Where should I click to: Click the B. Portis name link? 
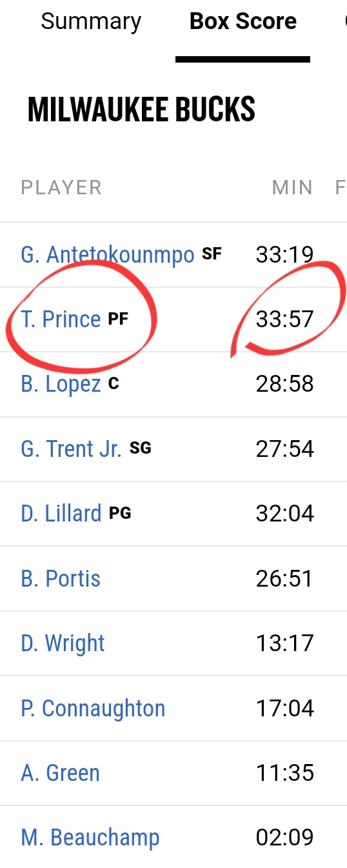click(x=61, y=579)
